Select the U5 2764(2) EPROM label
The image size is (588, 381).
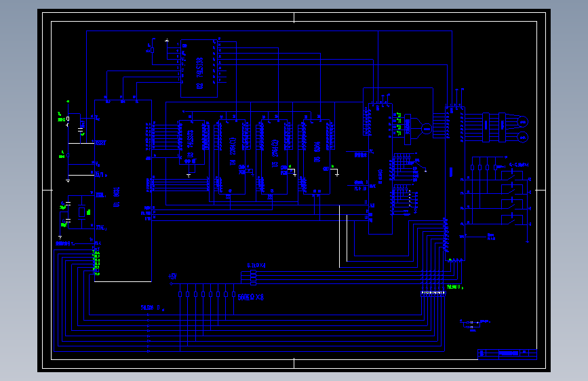pyautogui.click(x=275, y=153)
